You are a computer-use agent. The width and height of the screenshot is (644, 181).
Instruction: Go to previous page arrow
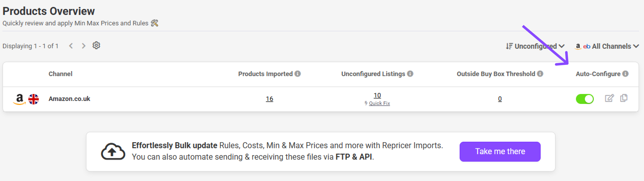click(71, 46)
